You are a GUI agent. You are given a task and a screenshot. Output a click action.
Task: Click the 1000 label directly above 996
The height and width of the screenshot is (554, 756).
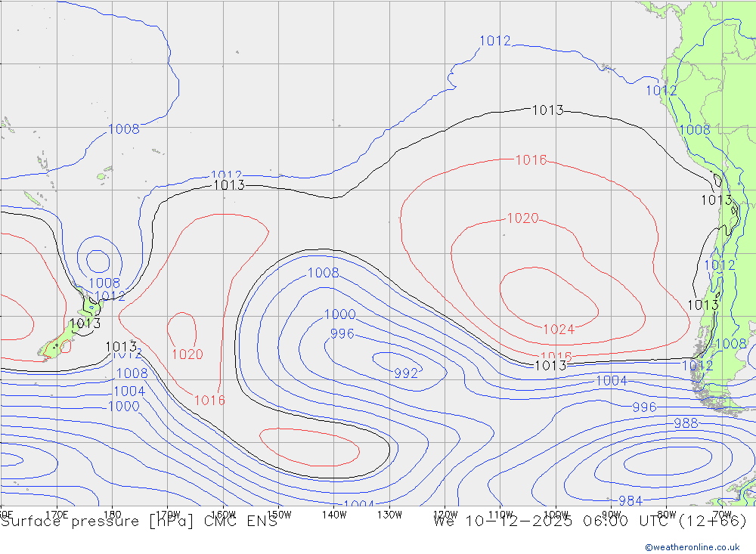click(x=340, y=314)
